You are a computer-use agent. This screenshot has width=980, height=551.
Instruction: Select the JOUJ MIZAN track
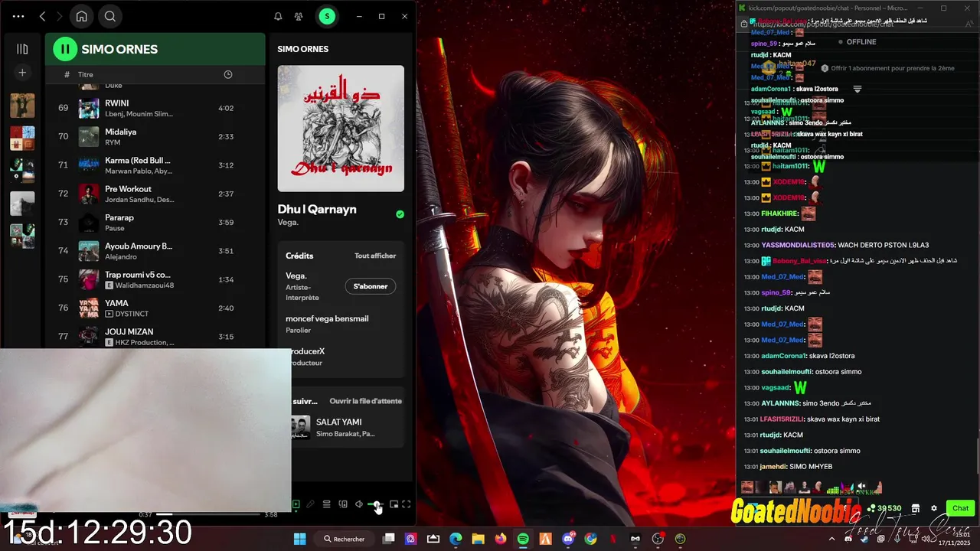click(155, 337)
